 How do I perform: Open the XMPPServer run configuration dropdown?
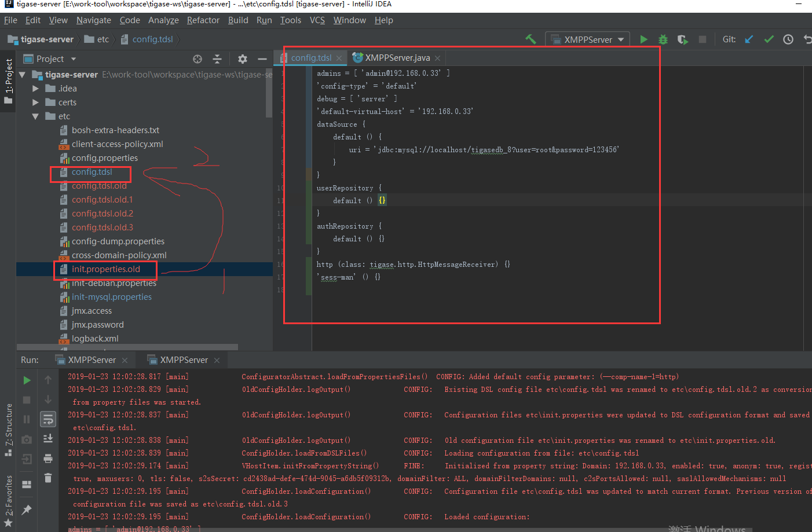[588, 39]
